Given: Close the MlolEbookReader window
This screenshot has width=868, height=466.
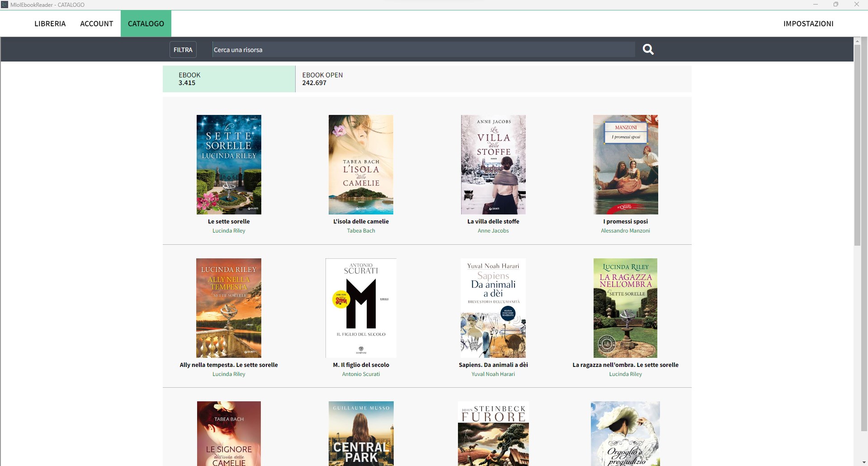Looking at the screenshot, I should click(857, 5).
